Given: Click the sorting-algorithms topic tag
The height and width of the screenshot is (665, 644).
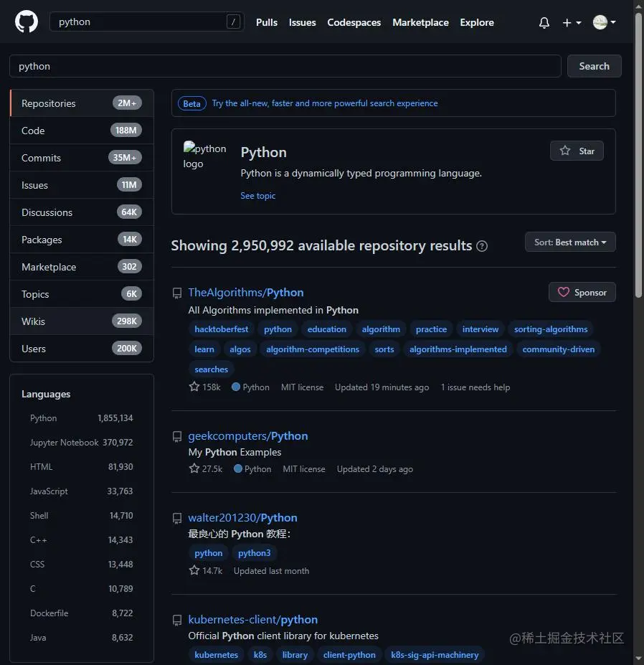Looking at the screenshot, I should coord(551,329).
